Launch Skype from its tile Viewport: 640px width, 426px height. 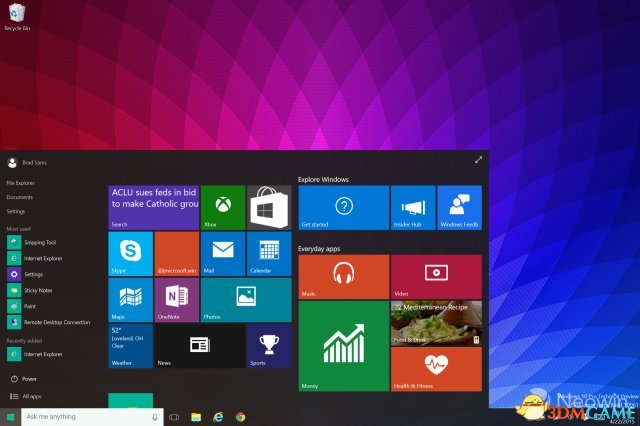coord(131,254)
